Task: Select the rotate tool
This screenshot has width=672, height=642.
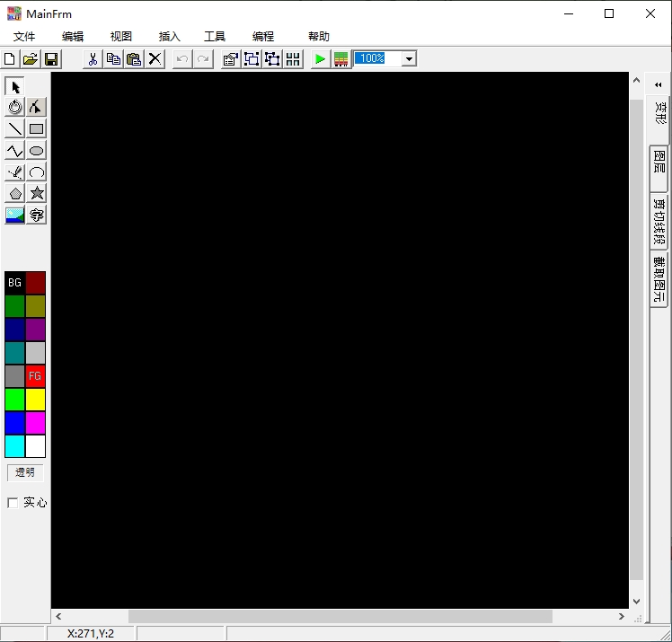Action: point(15,108)
